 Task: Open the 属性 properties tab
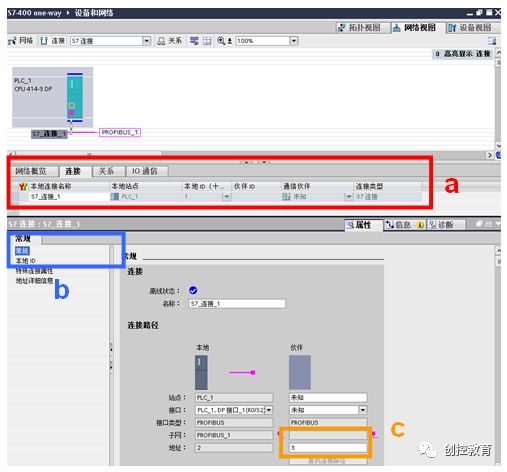(x=363, y=225)
